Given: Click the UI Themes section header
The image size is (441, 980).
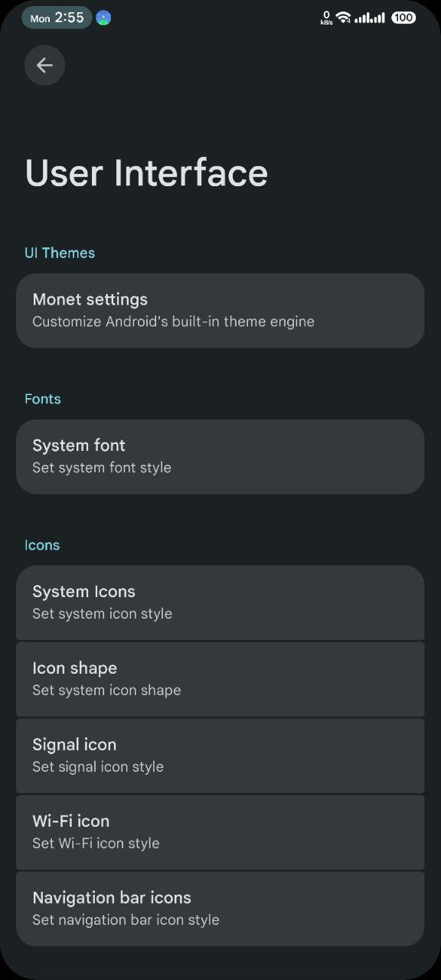Looking at the screenshot, I should pos(60,253).
